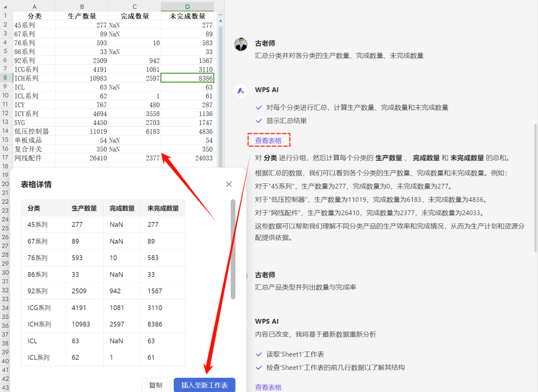Click ICL系列 row in 表格详情
This screenshot has width=538, height=392.
point(103,357)
